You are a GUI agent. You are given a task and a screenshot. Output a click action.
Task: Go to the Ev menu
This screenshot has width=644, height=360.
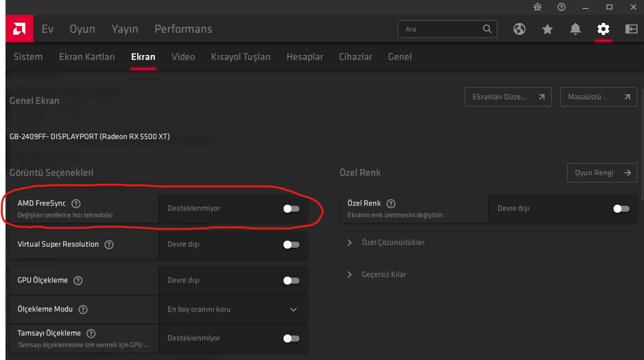tap(47, 29)
